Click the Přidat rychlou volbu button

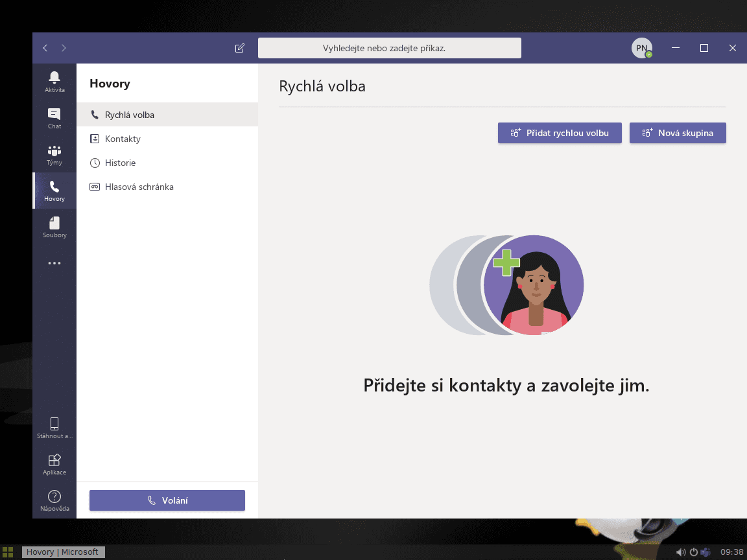tap(559, 132)
